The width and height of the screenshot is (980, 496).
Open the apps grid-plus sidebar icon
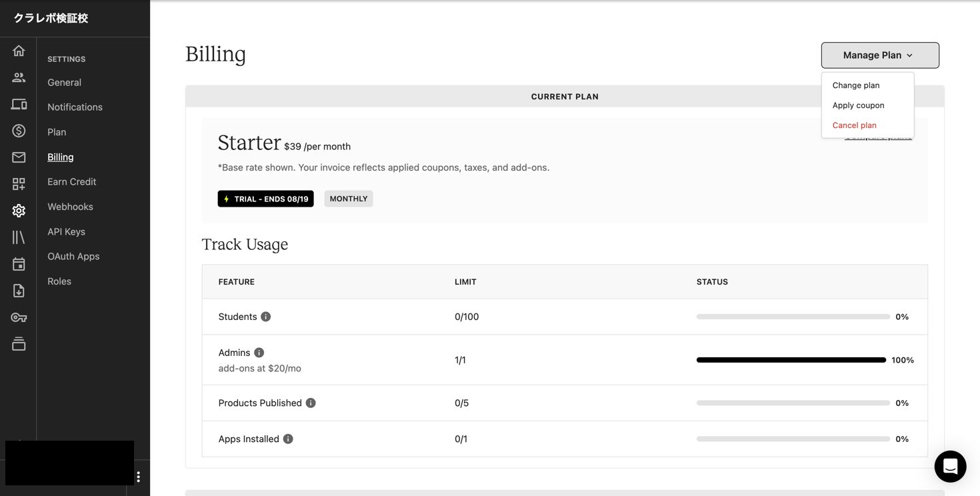[19, 184]
